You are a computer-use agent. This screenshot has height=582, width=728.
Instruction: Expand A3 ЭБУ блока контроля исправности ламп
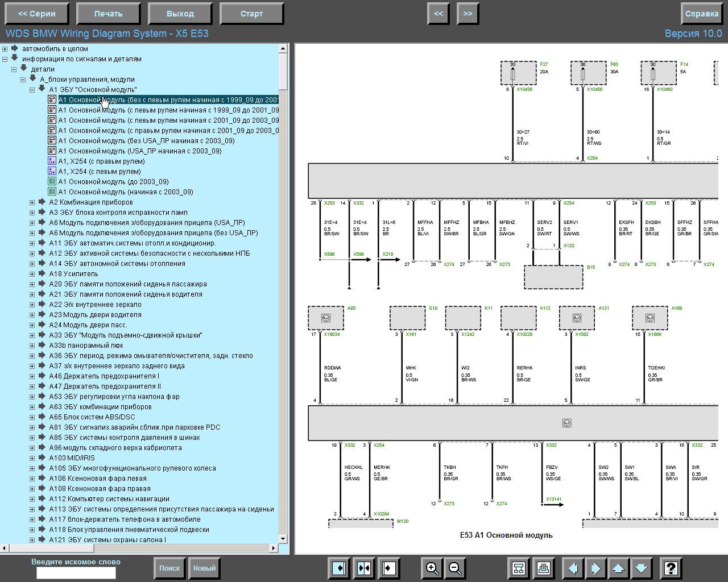[x=32, y=213]
